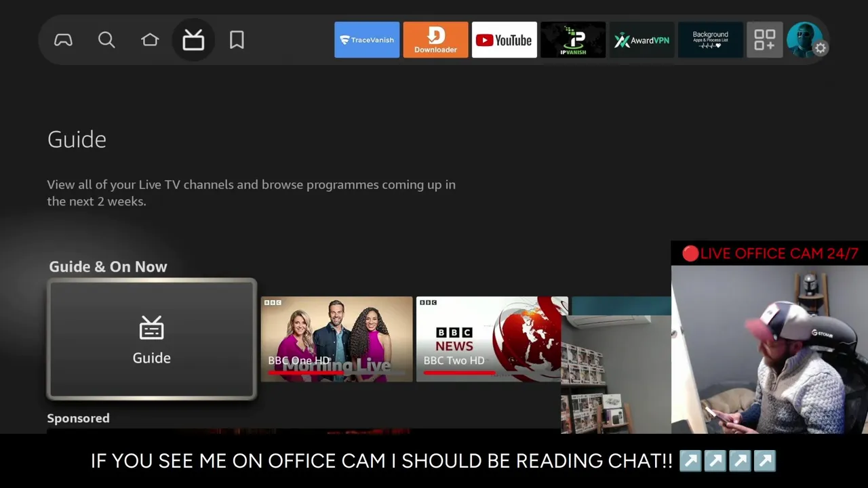Click the Sponsored label
Screen dimensions: 868x488
[x=78, y=418]
